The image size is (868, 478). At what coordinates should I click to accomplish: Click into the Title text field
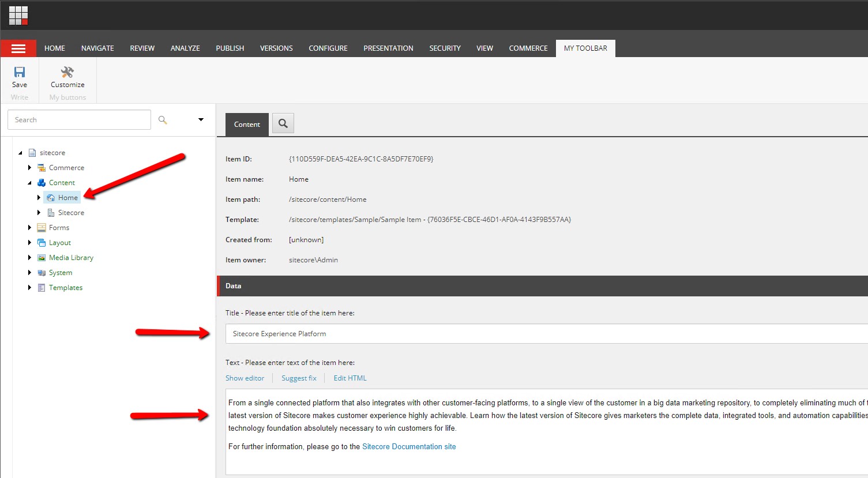546,334
